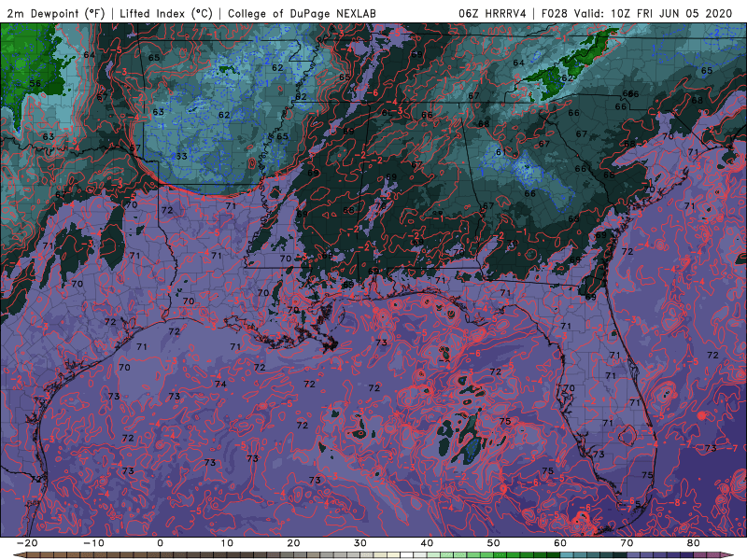
Task: Click the 80 label on the color scale
Action: point(694,543)
